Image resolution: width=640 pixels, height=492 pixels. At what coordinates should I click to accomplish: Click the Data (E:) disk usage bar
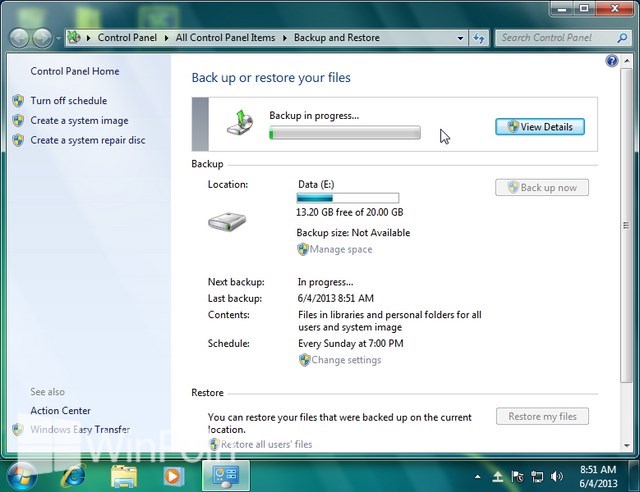[348, 198]
